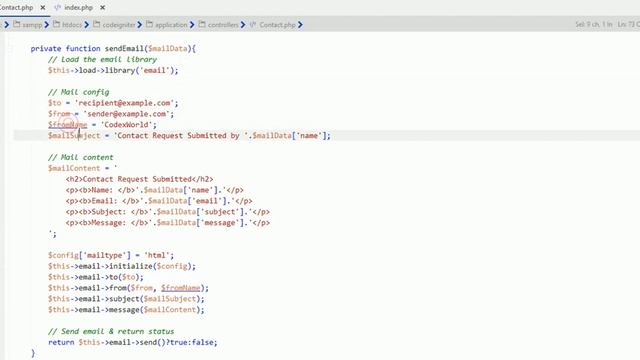This screenshot has height=360, width=640.
Task: Switch to the index.php tab
Action: 78,7
